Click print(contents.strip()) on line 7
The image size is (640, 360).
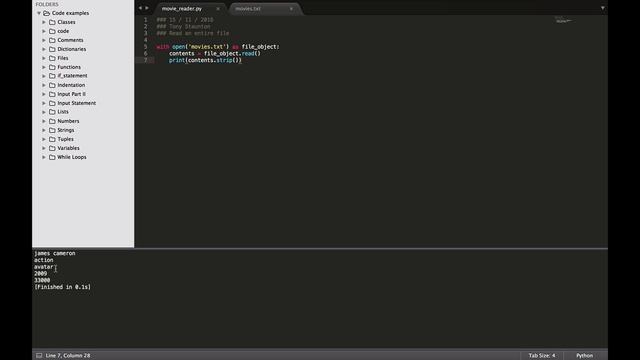click(x=205, y=60)
